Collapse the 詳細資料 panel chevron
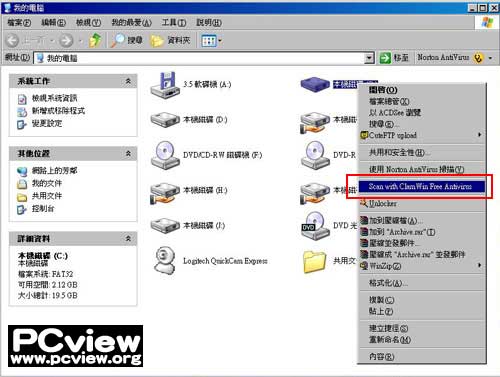 pyautogui.click(x=128, y=239)
